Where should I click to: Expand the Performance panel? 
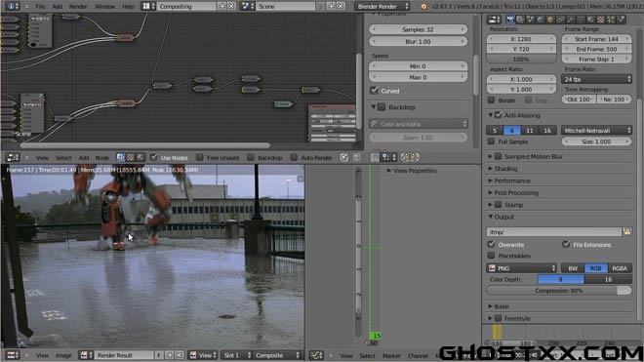pyautogui.click(x=511, y=181)
